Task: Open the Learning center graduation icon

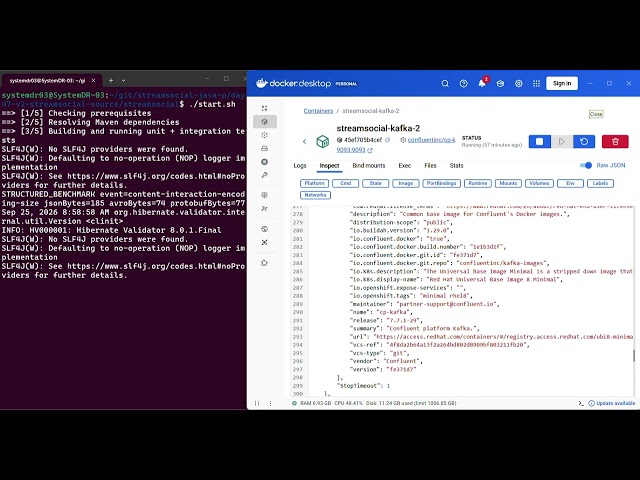Action: 500,84
